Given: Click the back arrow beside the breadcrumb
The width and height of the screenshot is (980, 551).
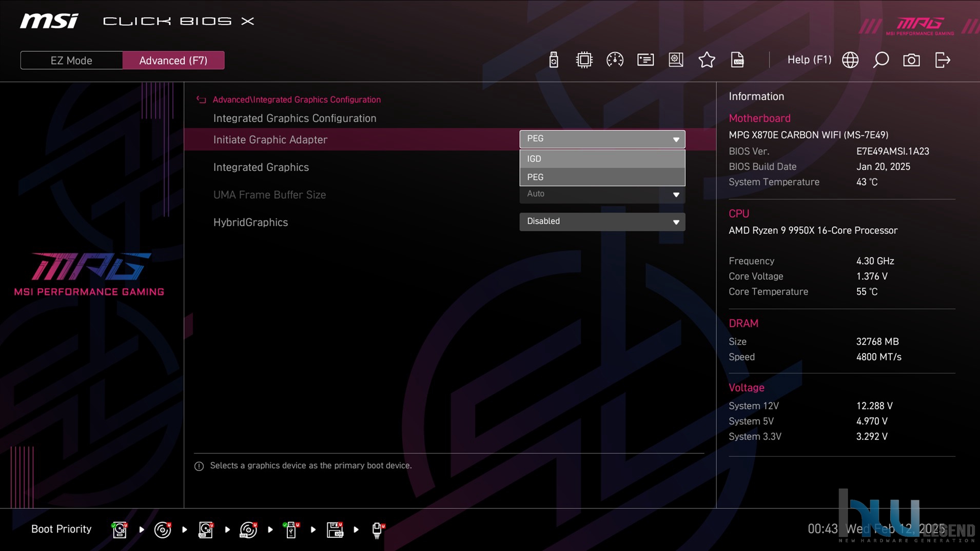Looking at the screenshot, I should tap(201, 100).
